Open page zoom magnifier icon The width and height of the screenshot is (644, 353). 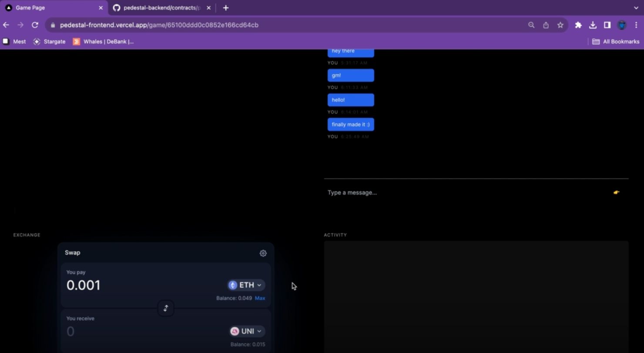tap(531, 25)
